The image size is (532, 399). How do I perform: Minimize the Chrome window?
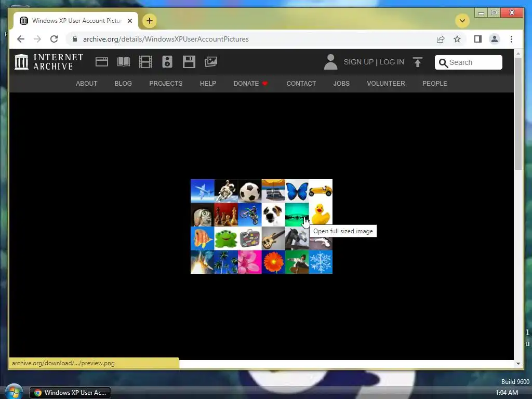481,13
